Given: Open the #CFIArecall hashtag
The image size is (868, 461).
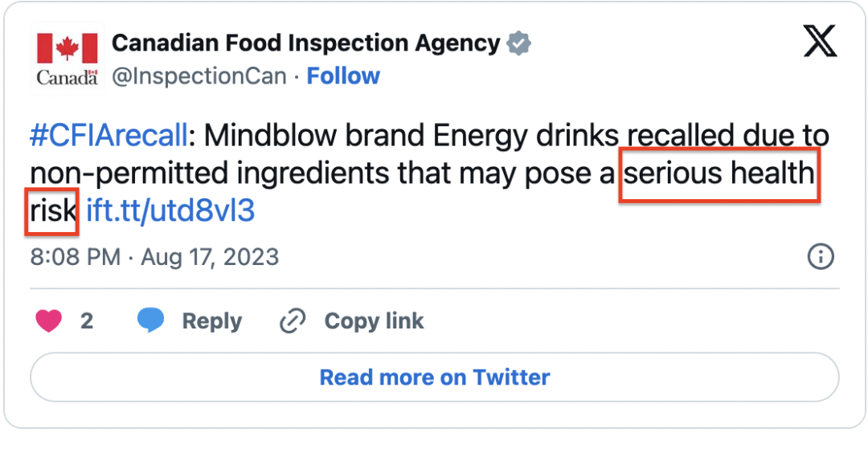Looking at the screenshot, I should pos(108,135).
